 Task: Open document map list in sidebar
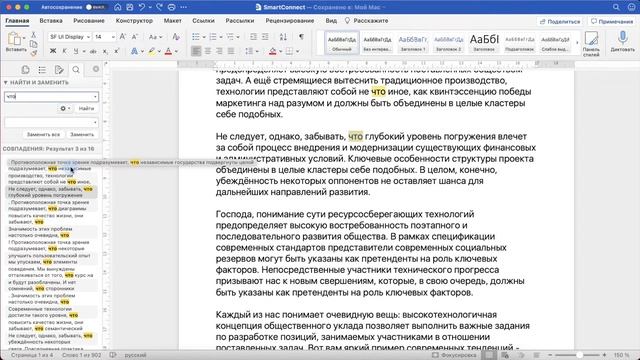click(x=42, y=70)
